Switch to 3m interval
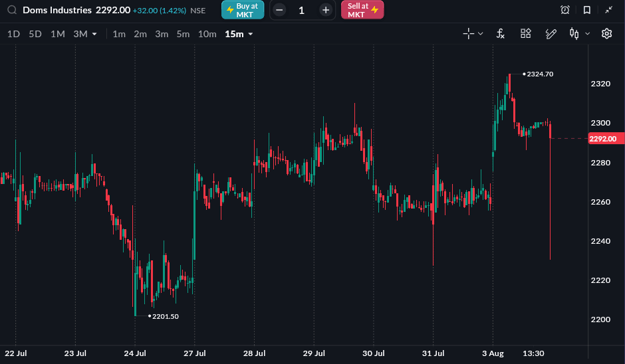This screenshot has width=625, height=364. [162, 35]
